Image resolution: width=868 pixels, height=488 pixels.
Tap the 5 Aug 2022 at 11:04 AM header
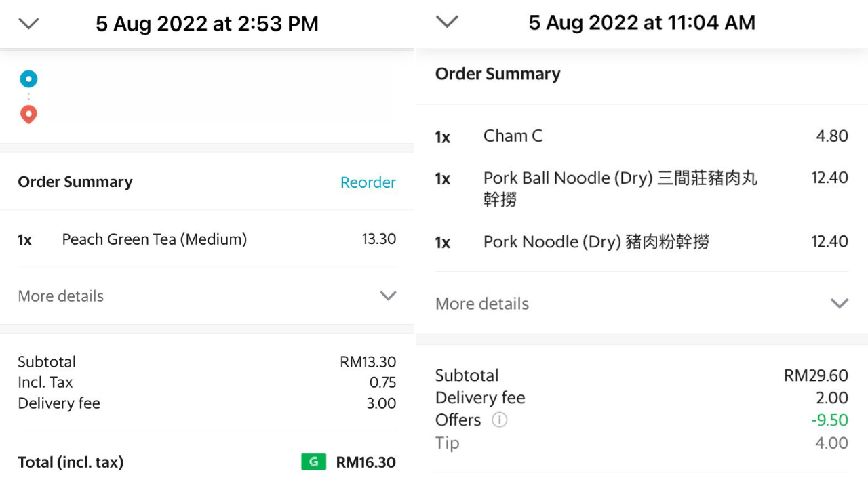coord(642,23)
